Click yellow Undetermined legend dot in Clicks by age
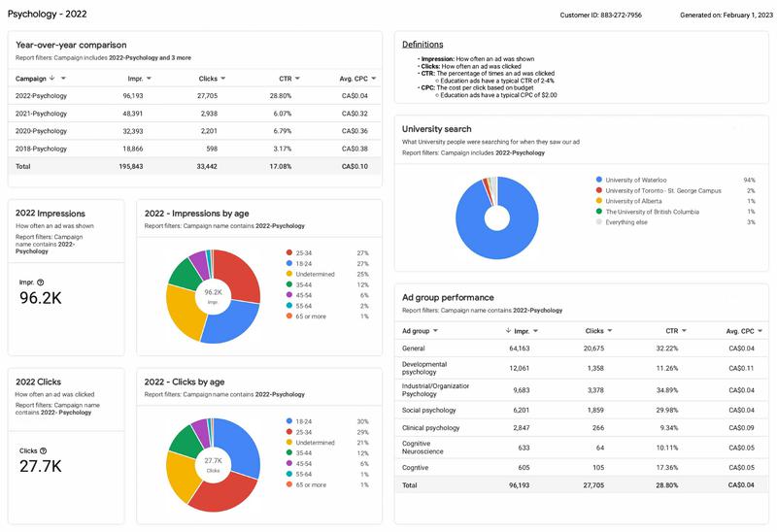The width and height of the screenshot is (777, 532). [289, 443]
